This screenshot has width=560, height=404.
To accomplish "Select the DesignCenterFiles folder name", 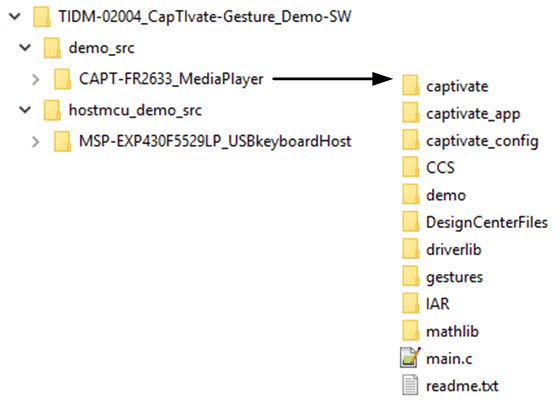I will click(487, 223).
